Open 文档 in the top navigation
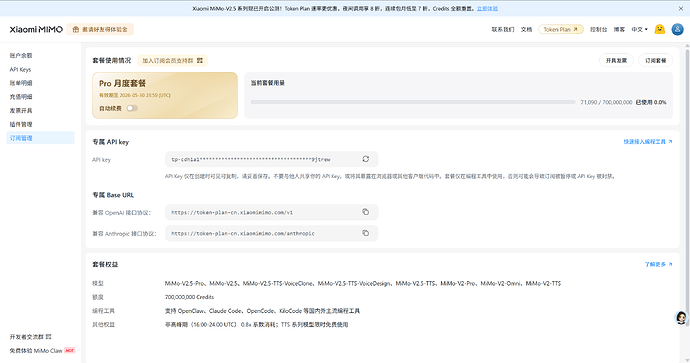This screenshot has height=363, width=690. point(526,29)
